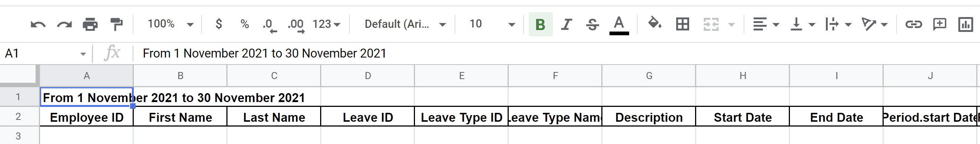Open the borders grid icon
Image resolution: width=980 pixels, height=144 pixels.
[682, 24]
